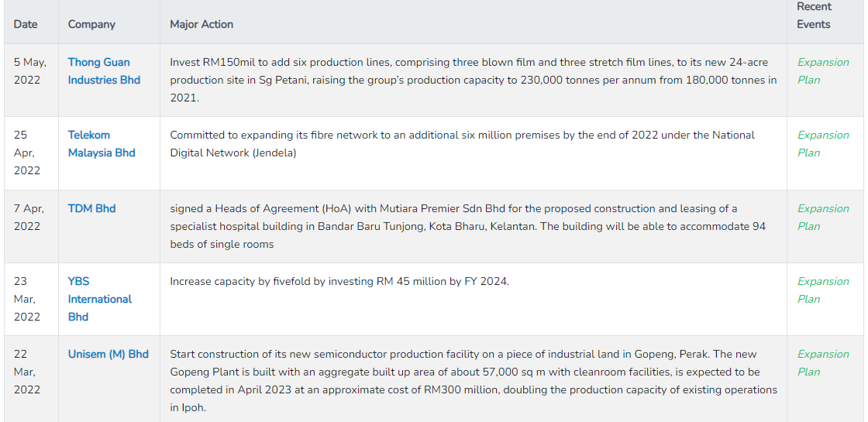The height and width of the screenshot is (422, 868).
Task: Open the Unisem (M) Bhd link
Action: (108, 354)
